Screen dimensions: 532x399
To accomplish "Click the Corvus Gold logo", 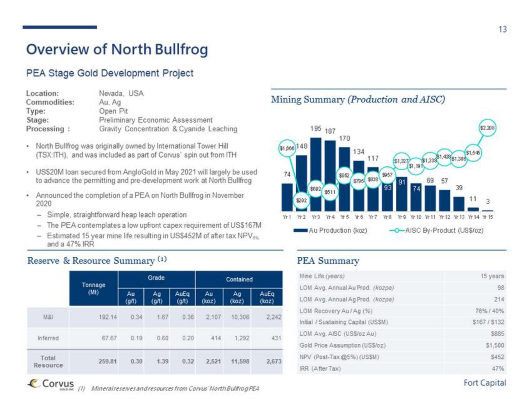I will 51,384.
